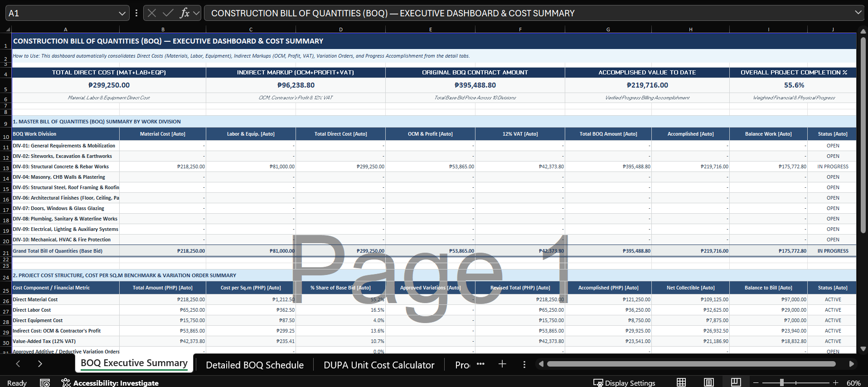This screenshot has height=387, width=868.
Task: Switch to Page Layout view icon
Action: click(x=709, y=382)
